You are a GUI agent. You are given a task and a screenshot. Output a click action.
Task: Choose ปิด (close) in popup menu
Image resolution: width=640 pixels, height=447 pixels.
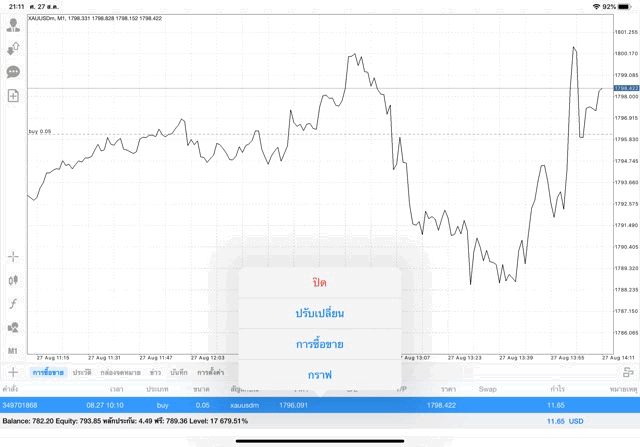pos(319,283)
